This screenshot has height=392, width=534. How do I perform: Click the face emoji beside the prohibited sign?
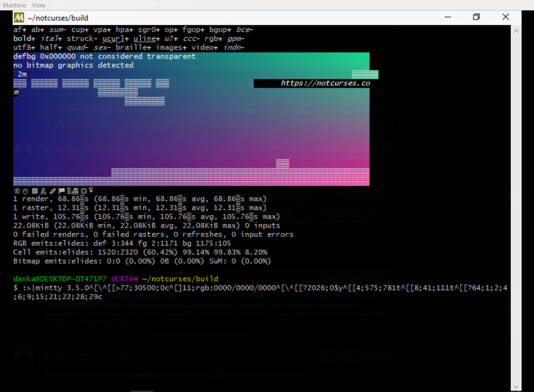26,191
